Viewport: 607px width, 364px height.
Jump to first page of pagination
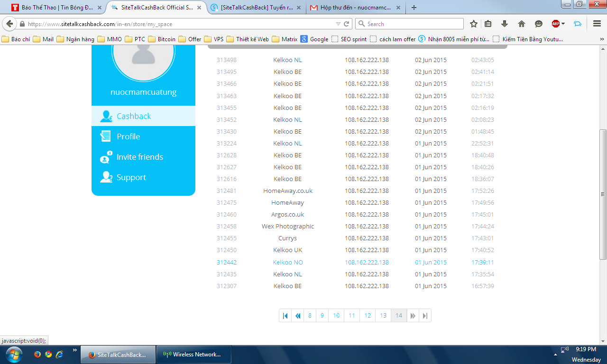click(285, 316)
